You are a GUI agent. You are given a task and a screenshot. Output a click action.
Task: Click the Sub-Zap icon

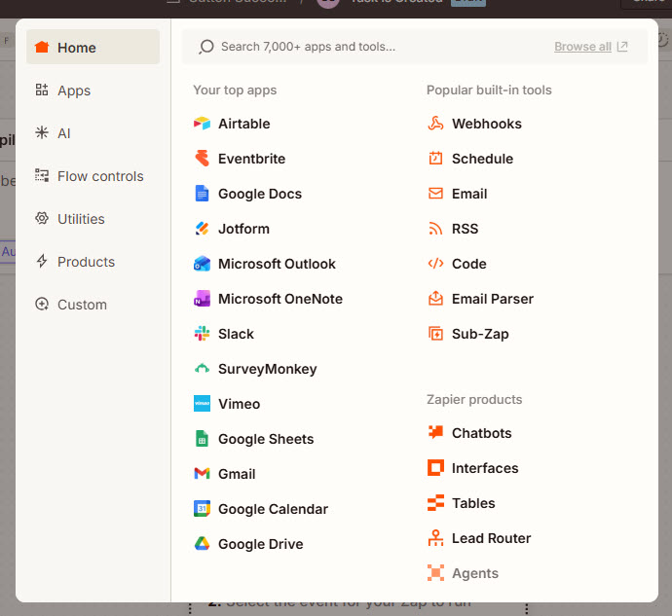point(435,334)
